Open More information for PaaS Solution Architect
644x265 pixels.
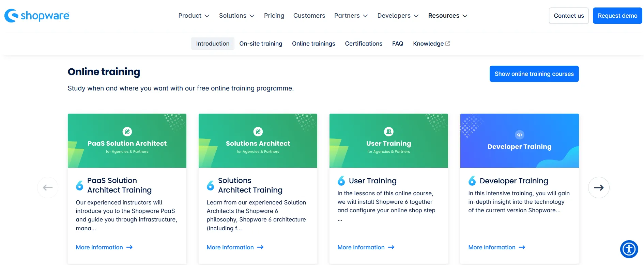pyautogui.click(x=104, y=247)
